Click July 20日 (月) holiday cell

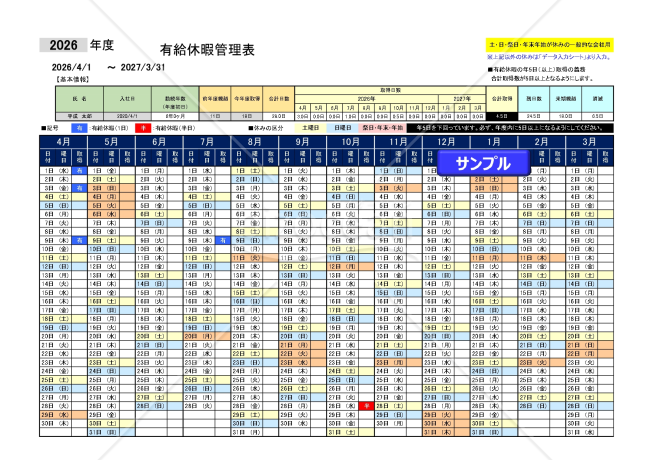(207, 336)
